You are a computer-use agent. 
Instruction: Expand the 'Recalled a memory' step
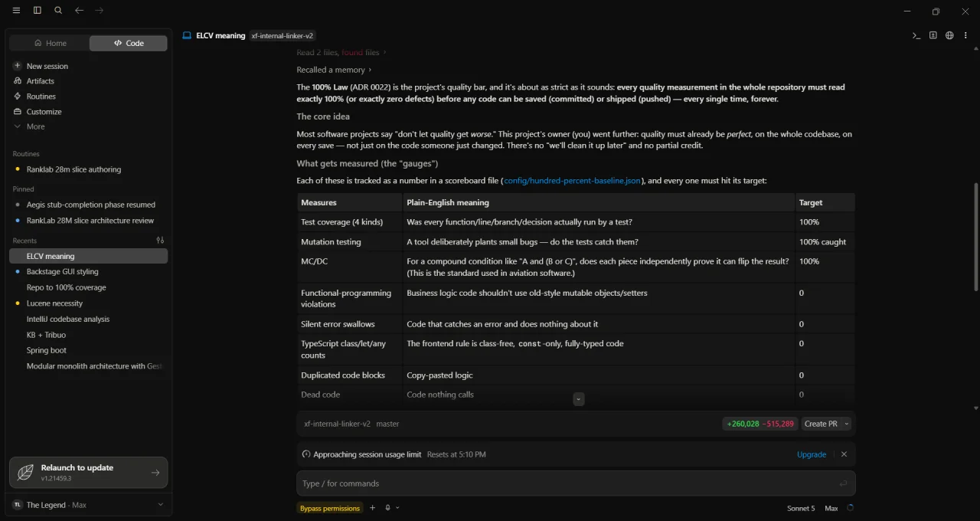[x=334, y=70]
